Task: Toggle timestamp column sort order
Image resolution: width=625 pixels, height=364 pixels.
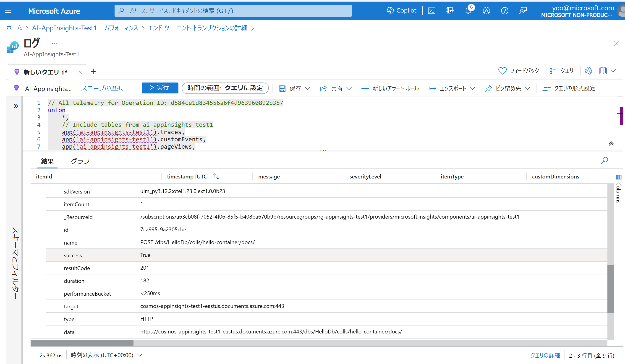Action: point(216,176)
